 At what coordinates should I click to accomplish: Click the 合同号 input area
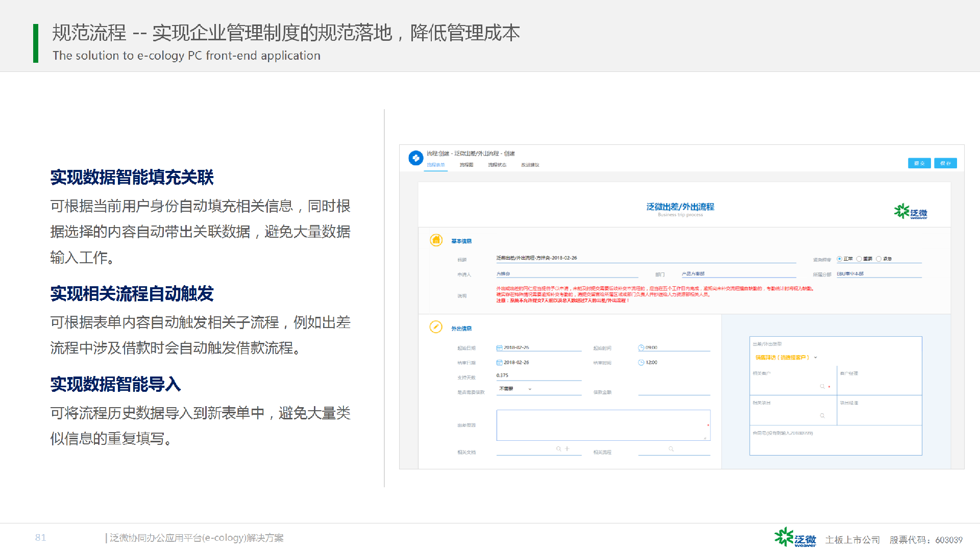click(836, 440)
